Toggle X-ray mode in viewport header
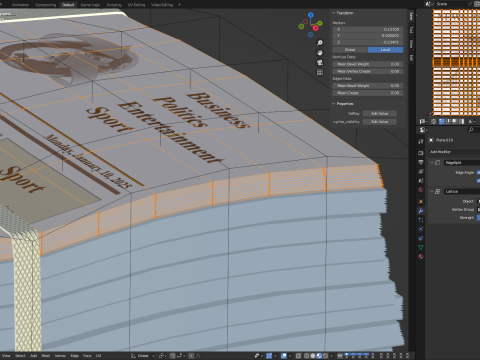The width and height of the screenshot is (480, 360). pos(298,356)
